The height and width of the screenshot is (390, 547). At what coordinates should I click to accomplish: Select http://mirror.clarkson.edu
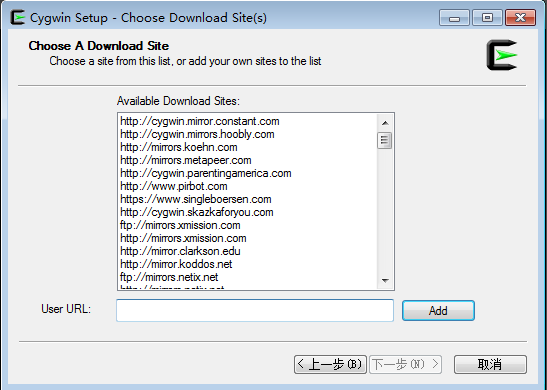(x=180, y=251)
